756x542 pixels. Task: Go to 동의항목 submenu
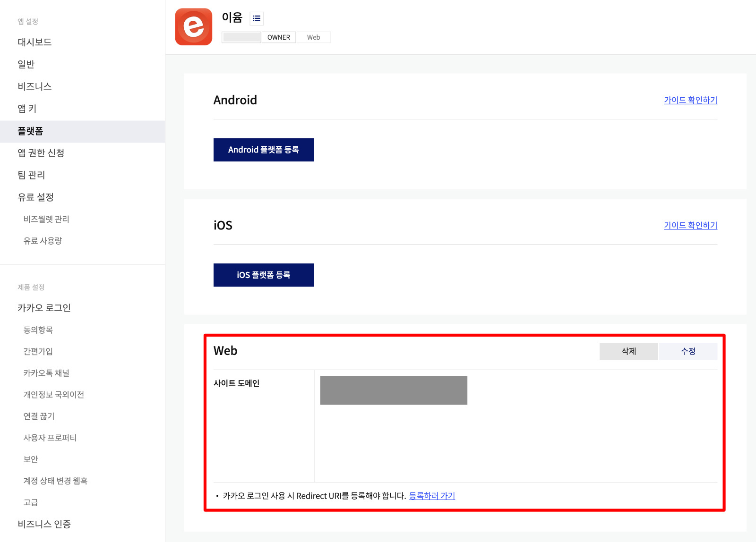[x=38, y=330]
